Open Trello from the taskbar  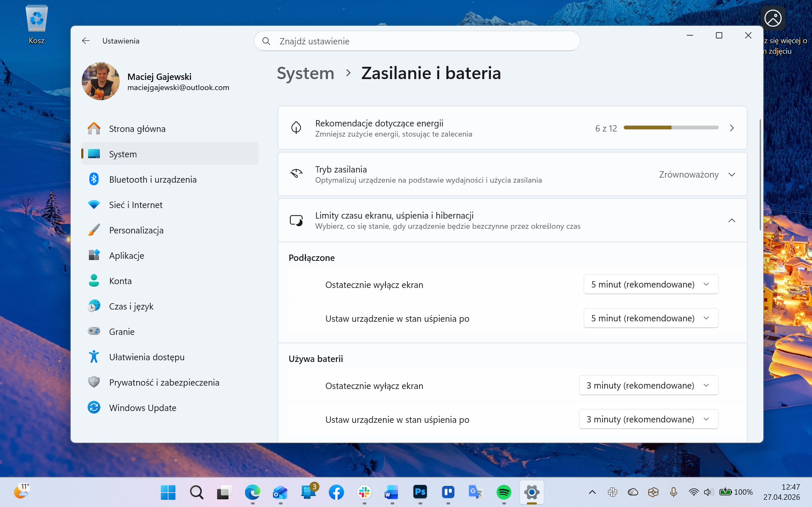coord(448,492)
